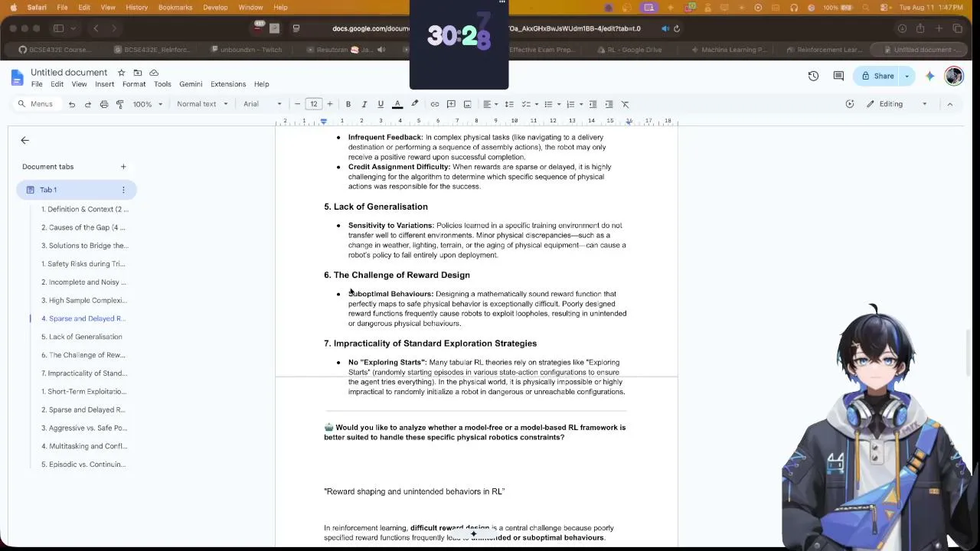Select the Paint format tool
This screenshot has width=980, height=551.
pyautogui.click(x=120, y=104)
